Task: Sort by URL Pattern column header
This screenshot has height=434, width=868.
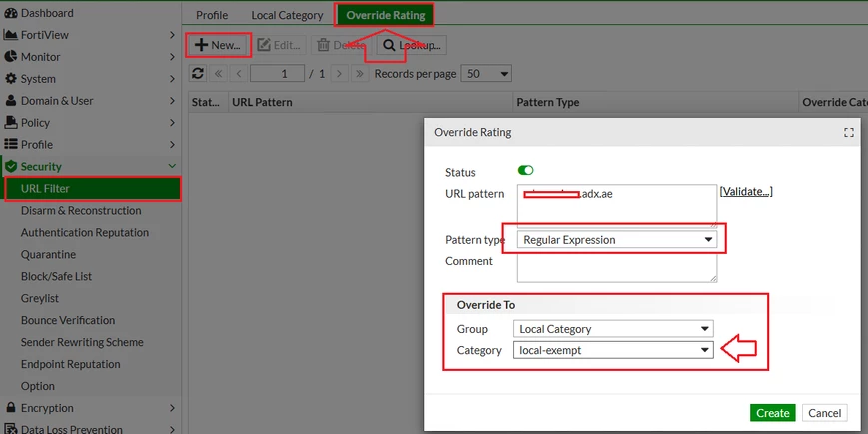Action: pos(371,103)
